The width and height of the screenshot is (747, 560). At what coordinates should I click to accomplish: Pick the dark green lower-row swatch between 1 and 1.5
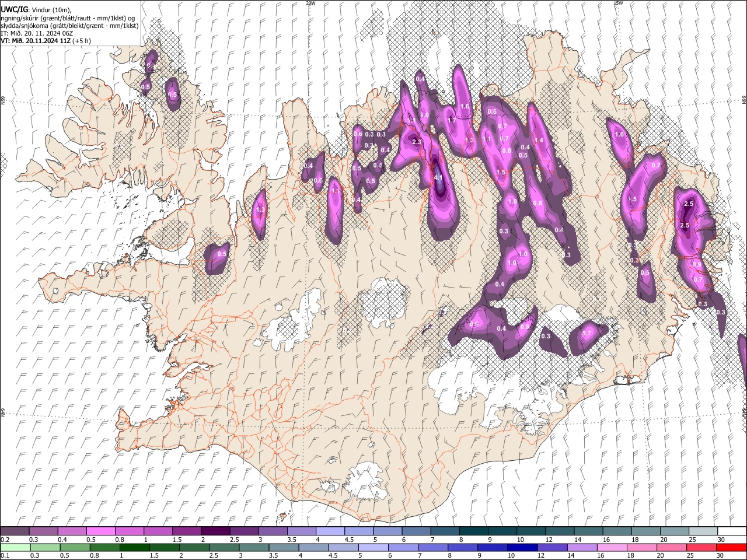point(134,547)
